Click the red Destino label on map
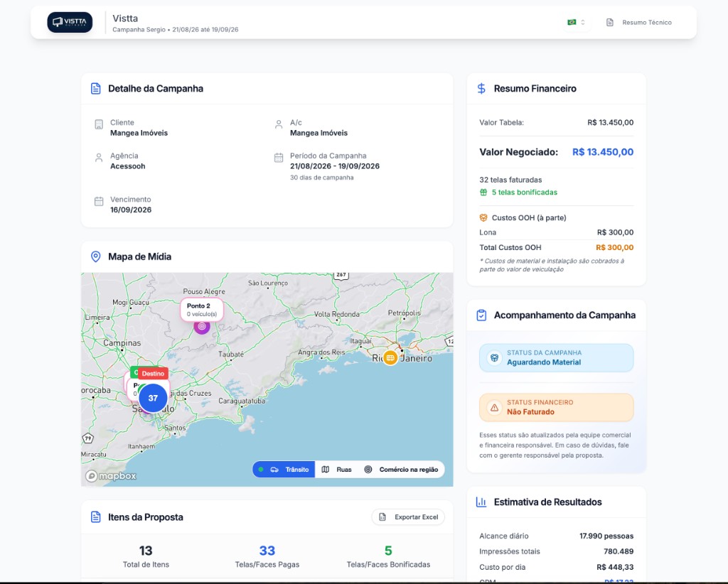The width and height of the screenshot is (728, 584). (x=154, y=374)
